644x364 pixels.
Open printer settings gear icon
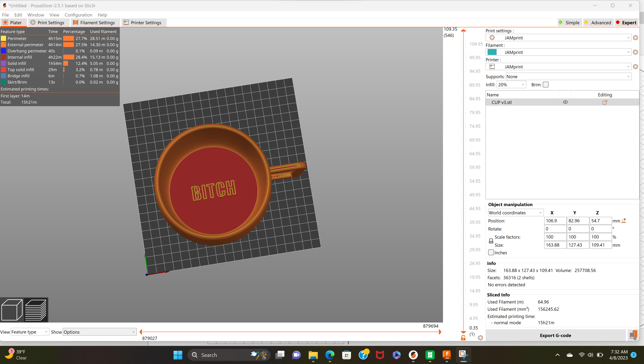[635, 67]
